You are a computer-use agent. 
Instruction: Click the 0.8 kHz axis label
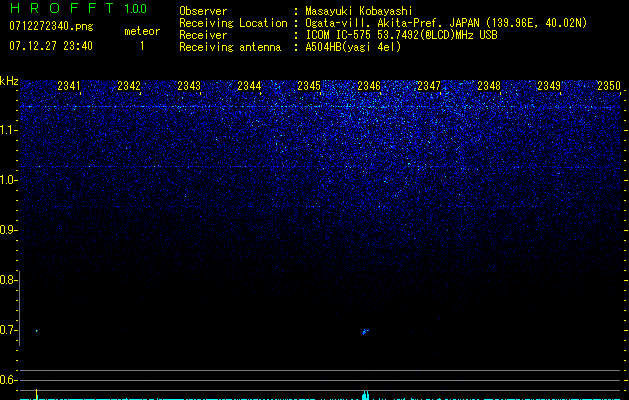(8, 280)
